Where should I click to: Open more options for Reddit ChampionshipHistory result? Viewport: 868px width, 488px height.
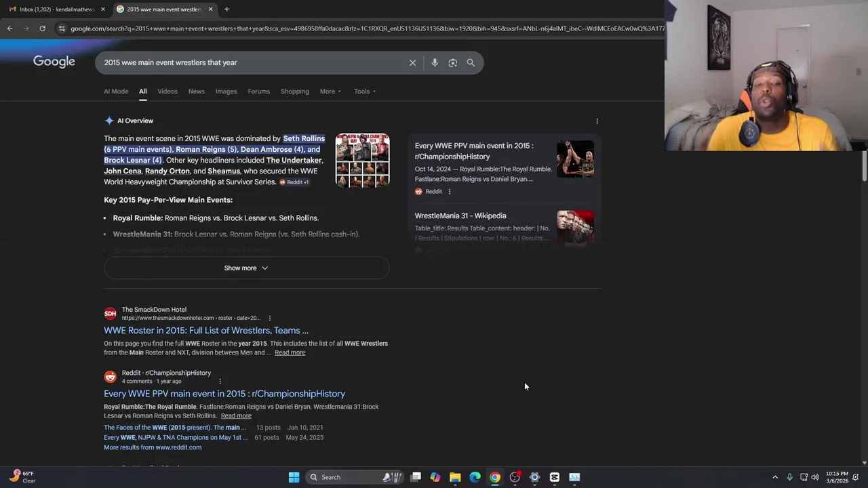pos(220,381)
